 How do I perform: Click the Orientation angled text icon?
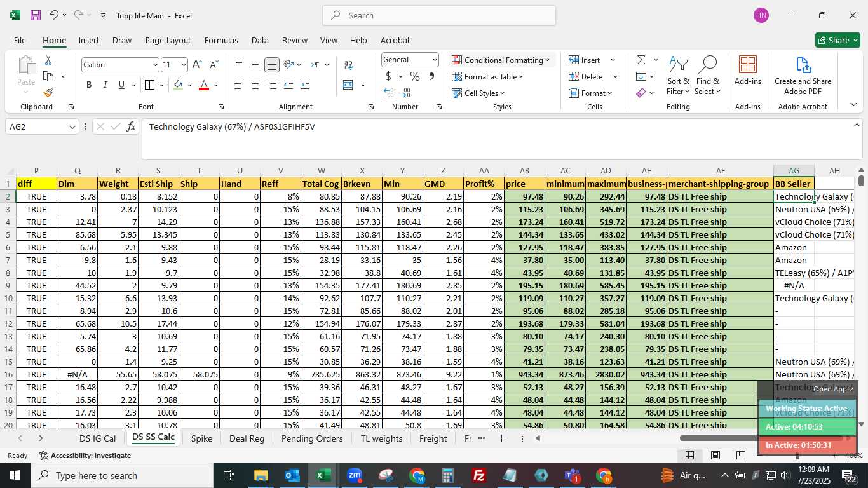pos(288,64)
